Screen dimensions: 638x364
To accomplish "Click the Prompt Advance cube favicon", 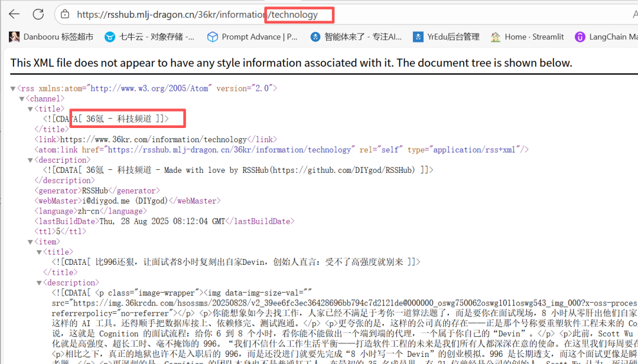I will tap(213, 37).
